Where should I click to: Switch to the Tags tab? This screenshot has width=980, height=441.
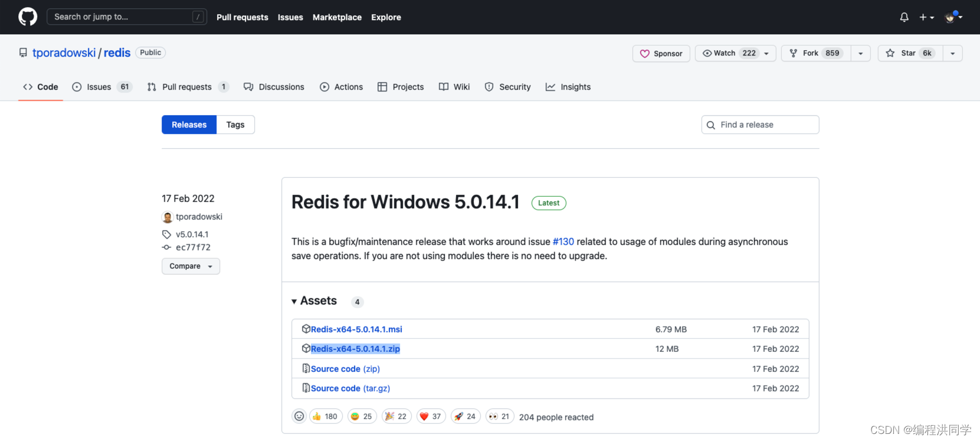click(x=235, y=125)
